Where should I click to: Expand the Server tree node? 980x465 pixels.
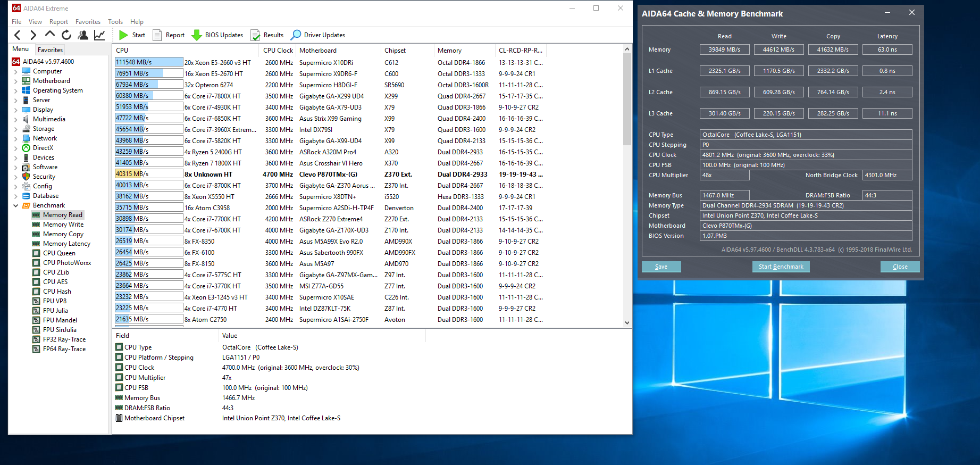click(15, 100)
